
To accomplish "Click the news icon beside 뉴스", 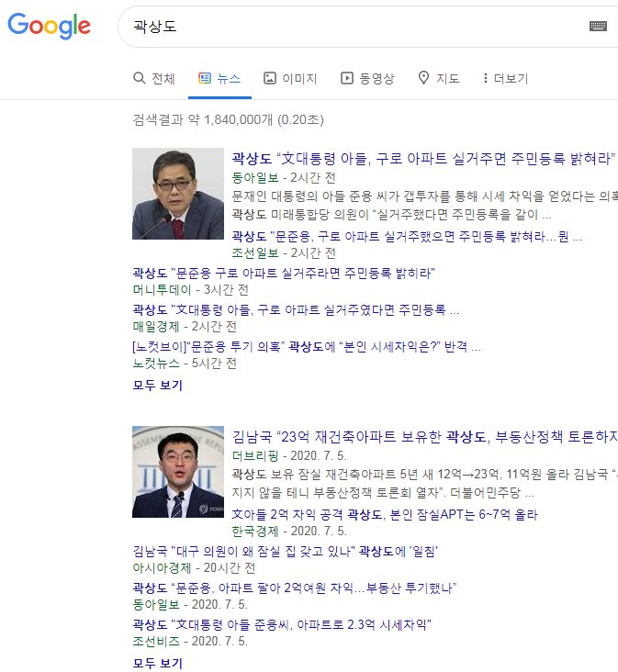I will pyautogui.click(x=205, y=78).
